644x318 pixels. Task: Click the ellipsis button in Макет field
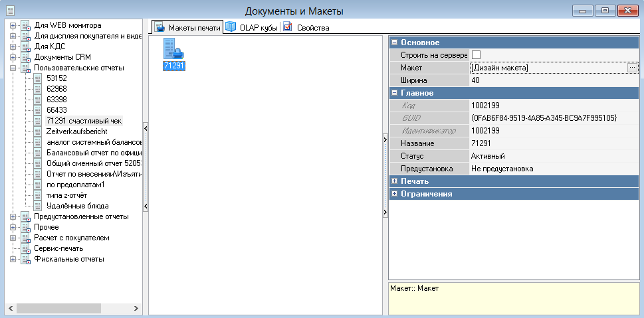(x=632, y=68)
